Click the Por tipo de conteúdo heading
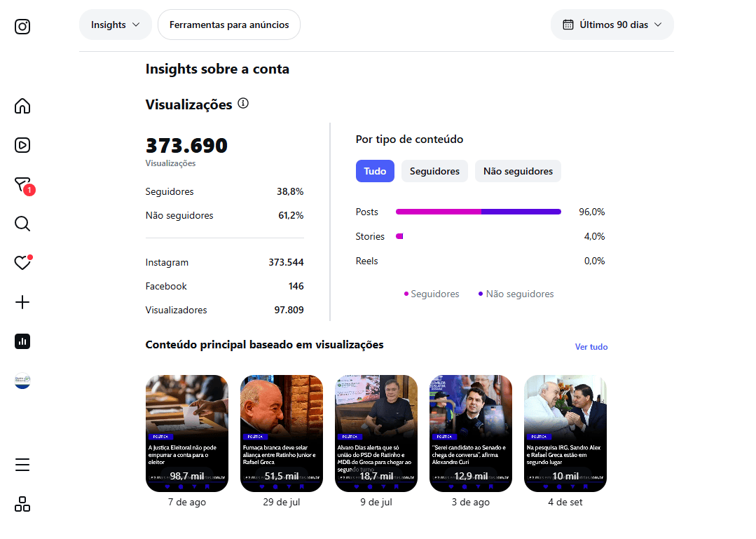 (409, 139)
